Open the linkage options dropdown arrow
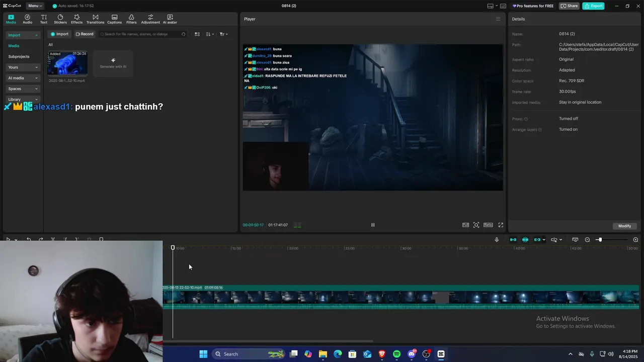 [544, 240]
